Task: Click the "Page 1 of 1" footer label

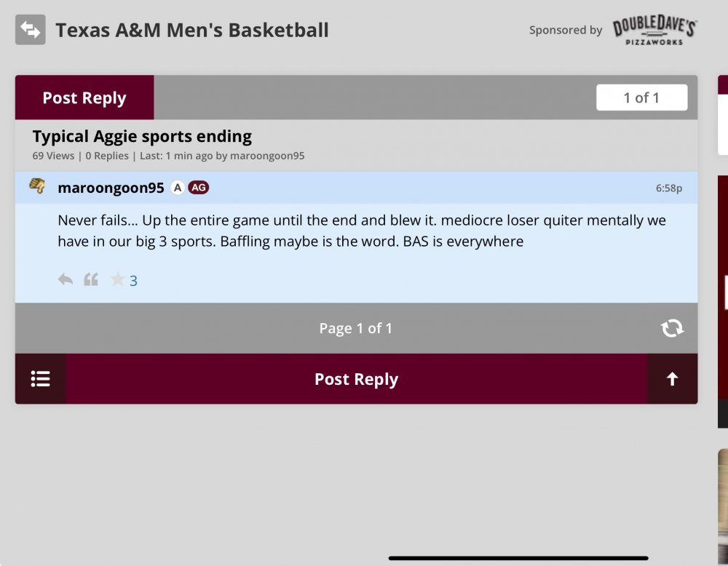Action: 355,328
